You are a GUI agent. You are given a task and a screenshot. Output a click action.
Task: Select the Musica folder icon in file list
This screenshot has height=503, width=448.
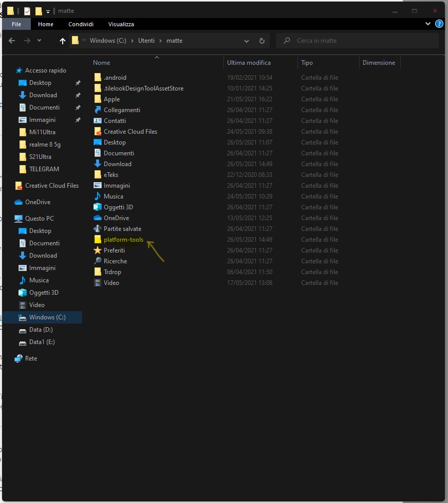coord(98,196)
